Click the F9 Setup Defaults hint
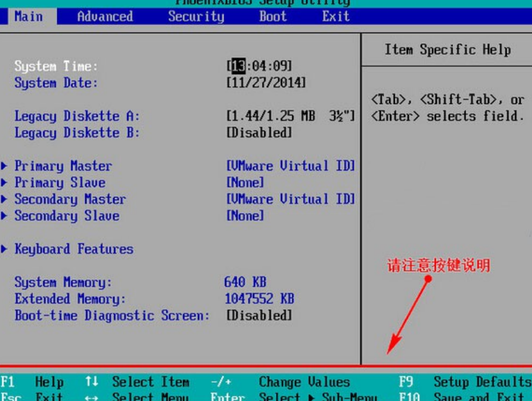The width and height of the screenshot is (532, 401). click(465, 382)
